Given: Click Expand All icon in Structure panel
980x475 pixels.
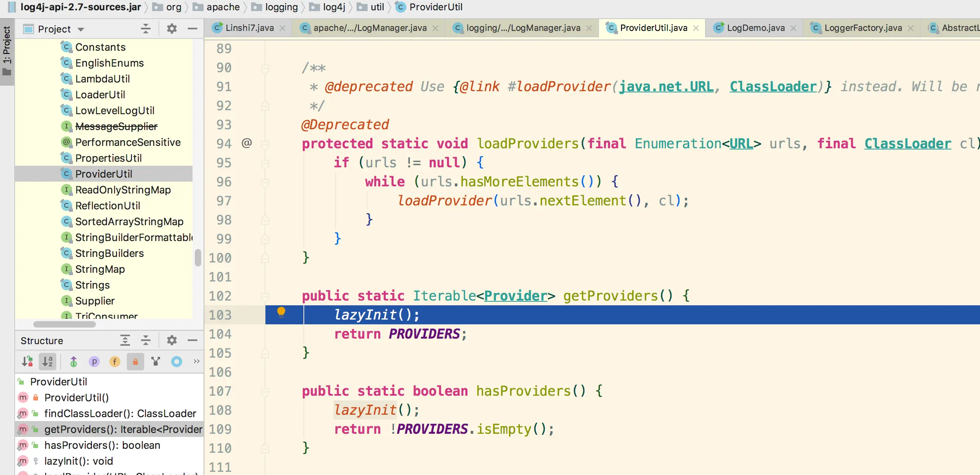Looking at the screenshot, I should [x=125, y=340].
